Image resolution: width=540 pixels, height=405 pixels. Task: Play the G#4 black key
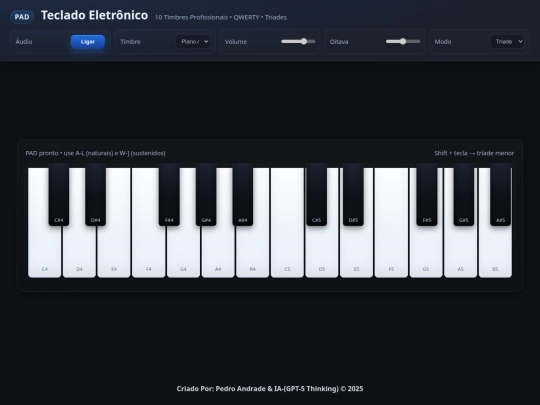click(206, 195)
